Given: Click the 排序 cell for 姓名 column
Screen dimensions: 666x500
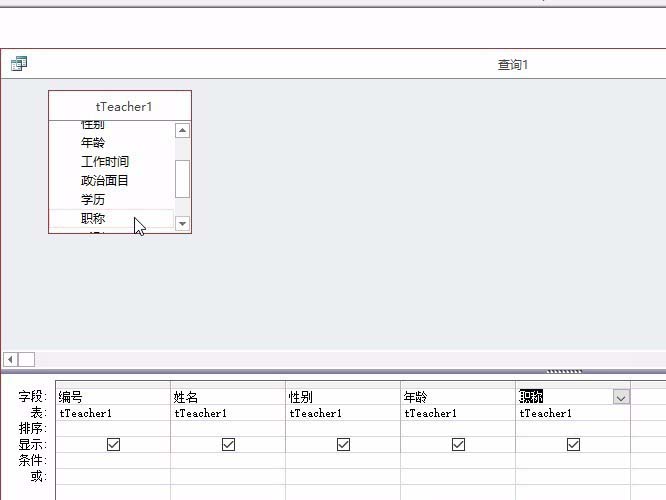Looking at the screenshot, I should click(x=228, y=429).
